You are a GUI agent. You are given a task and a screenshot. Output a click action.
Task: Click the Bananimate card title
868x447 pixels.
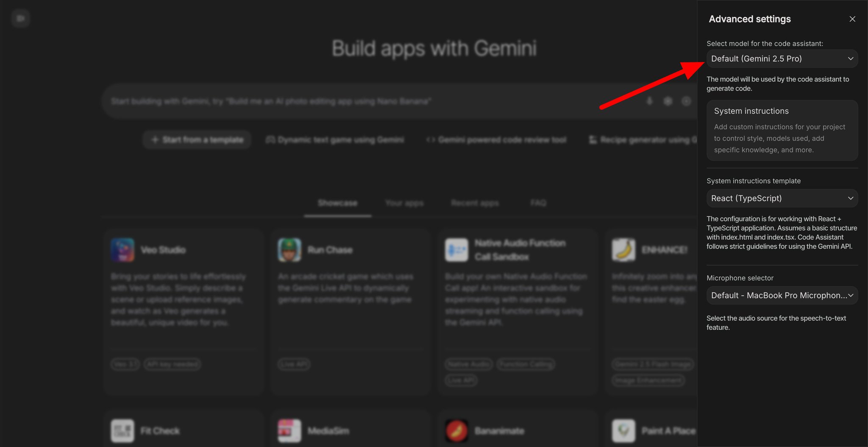(499, 431)
